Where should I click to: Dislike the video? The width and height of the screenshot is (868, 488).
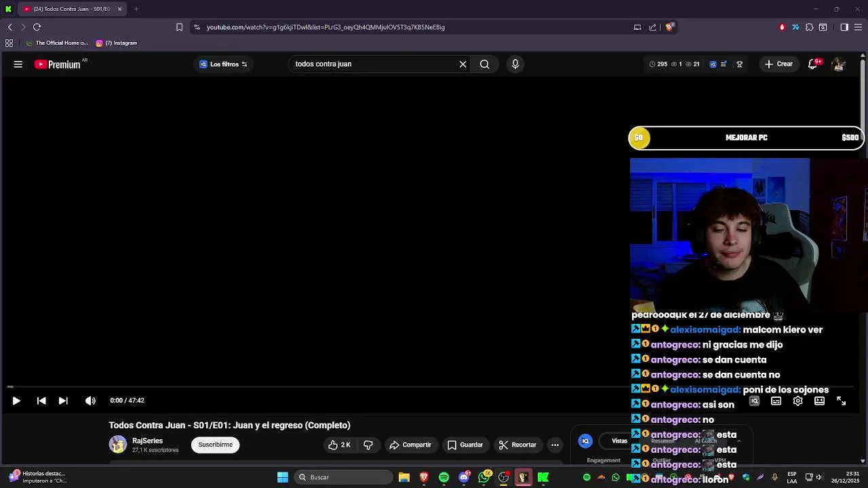click(368, 445)
